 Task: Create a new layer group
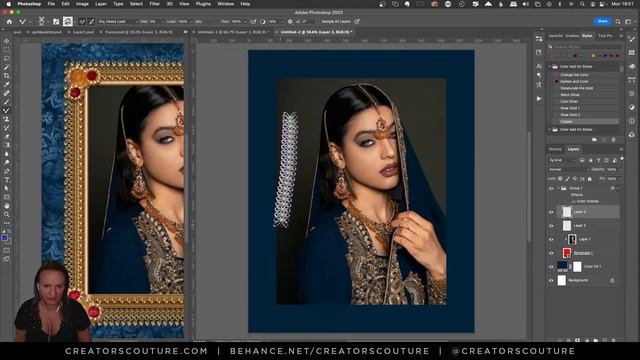click(596, 340)
